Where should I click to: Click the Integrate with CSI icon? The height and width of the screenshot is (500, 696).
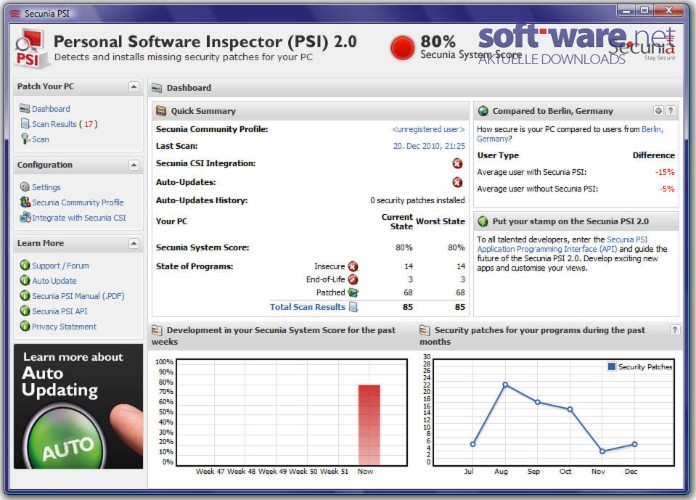[25, 217]
